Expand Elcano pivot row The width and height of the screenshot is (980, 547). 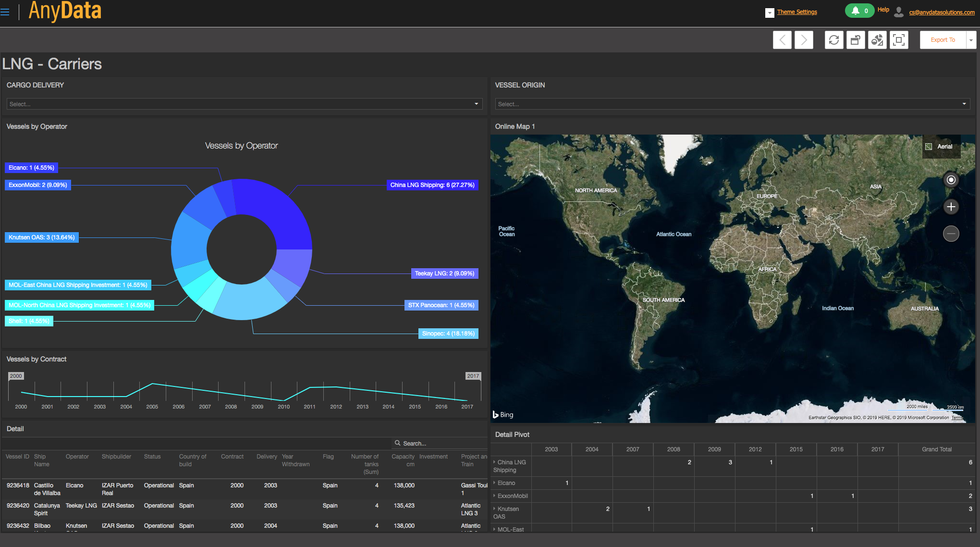click(x=494, y=483)
